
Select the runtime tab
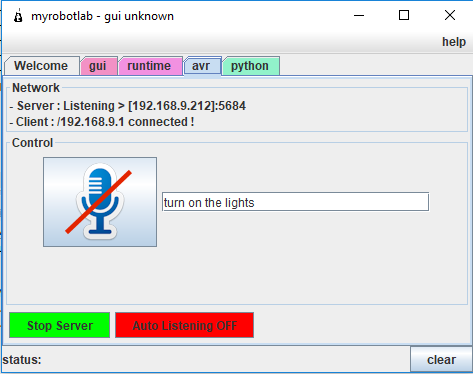(x=150, y=66)
